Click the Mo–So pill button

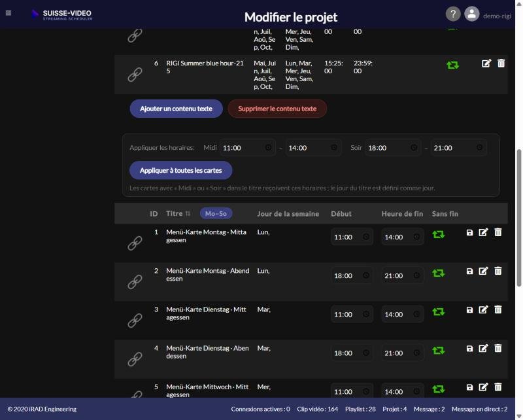point(216,214)
